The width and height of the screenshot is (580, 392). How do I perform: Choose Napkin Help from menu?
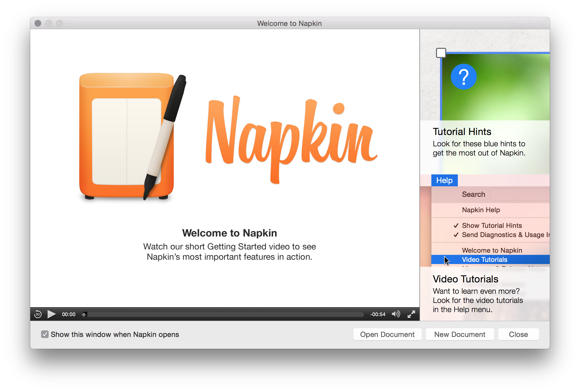click(x=481, y=210)
